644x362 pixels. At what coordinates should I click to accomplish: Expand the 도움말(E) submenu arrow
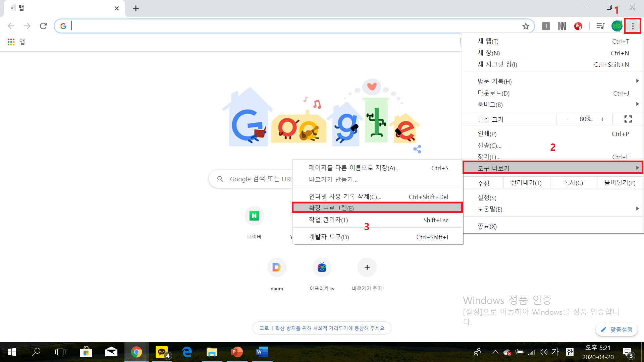[x=637, y=209]
